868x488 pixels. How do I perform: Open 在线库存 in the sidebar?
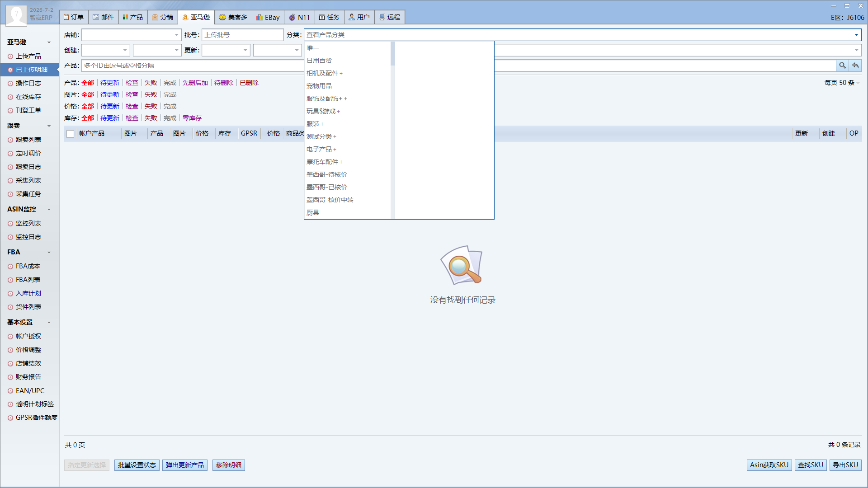pyautogui.click(x=28, y=97)
